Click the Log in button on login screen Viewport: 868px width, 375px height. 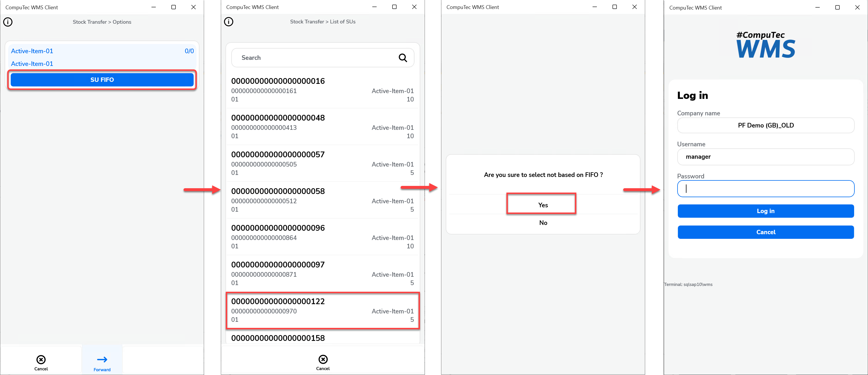point(766,211)
